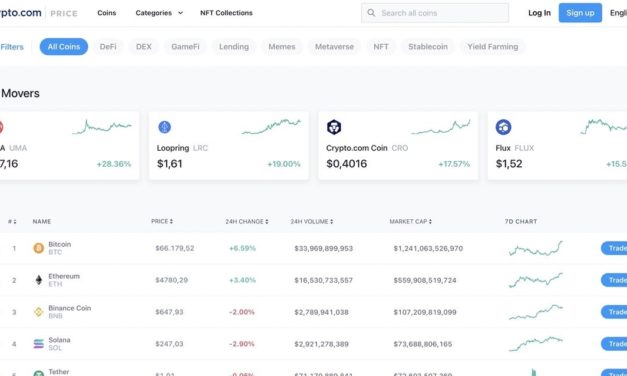Click Bitcoin price $66.179,52
This screenshot has width=627, height=376.
175,248
